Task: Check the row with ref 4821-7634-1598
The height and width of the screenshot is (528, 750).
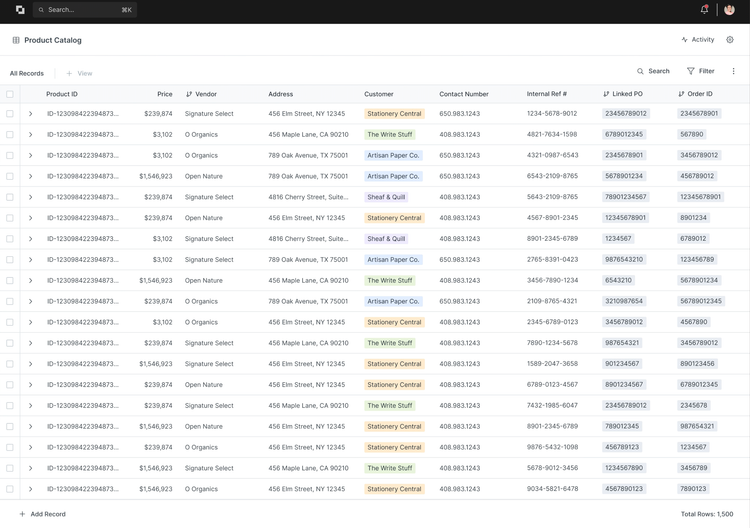Action: click(x=10, y=135)
